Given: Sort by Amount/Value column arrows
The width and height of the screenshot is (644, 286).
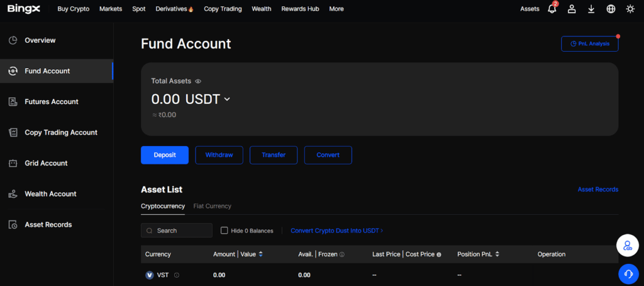Looking at the screenshot, I should (x=261, y=255).
